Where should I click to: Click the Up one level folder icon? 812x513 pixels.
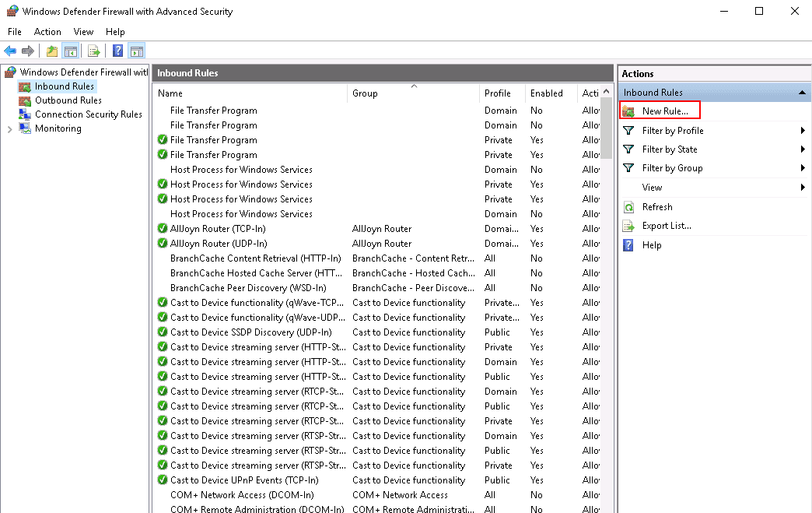click(52, 51)
